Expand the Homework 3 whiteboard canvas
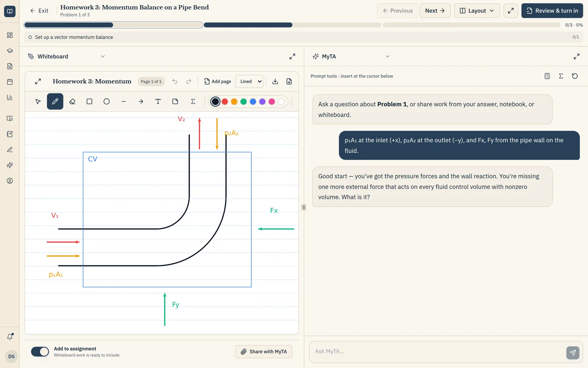Image resolution: width=588 pixels, height=368 pixels. click(38, 81)
